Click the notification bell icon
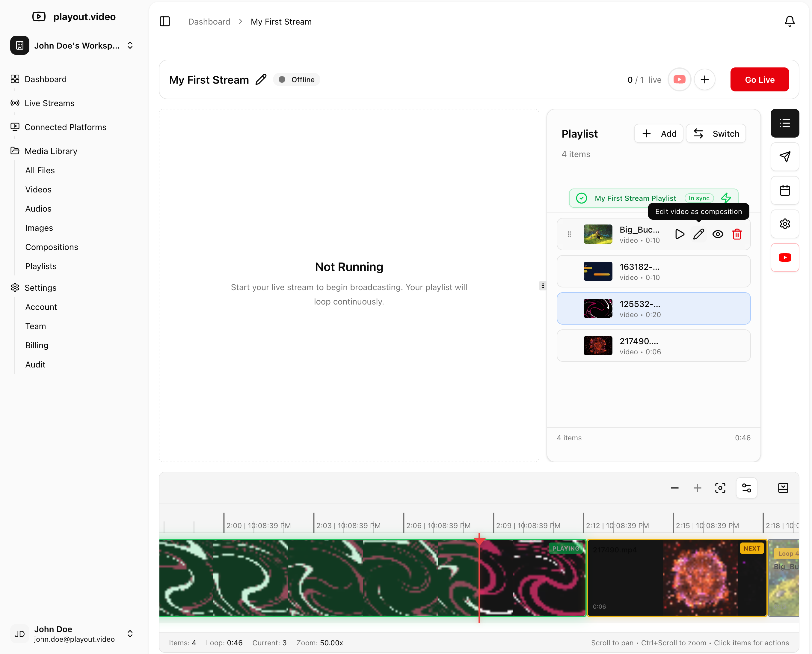The height and width of the screenshot is (654, 812). (790, 22)
